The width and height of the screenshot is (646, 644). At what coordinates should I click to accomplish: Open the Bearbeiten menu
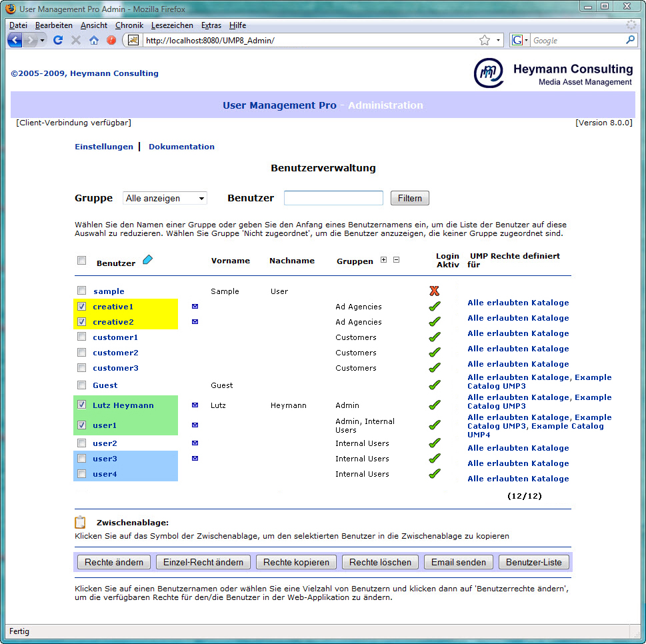click(x=53, y=25)
